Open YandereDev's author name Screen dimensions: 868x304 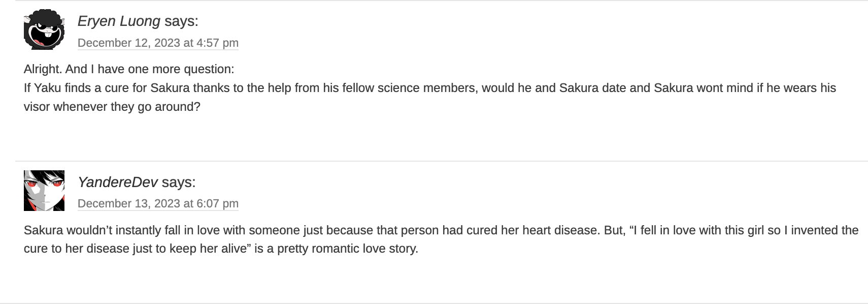(x=117, y=182)
